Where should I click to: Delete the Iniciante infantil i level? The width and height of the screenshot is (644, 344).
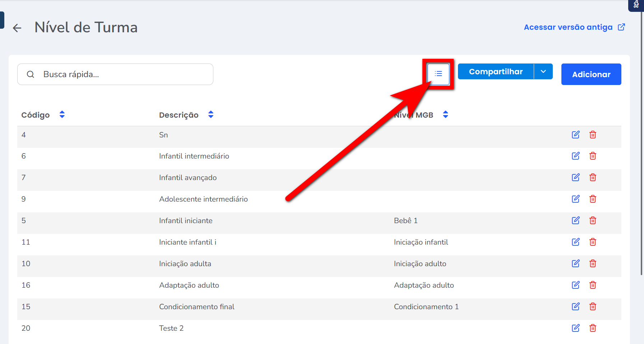tap(593, 242)
